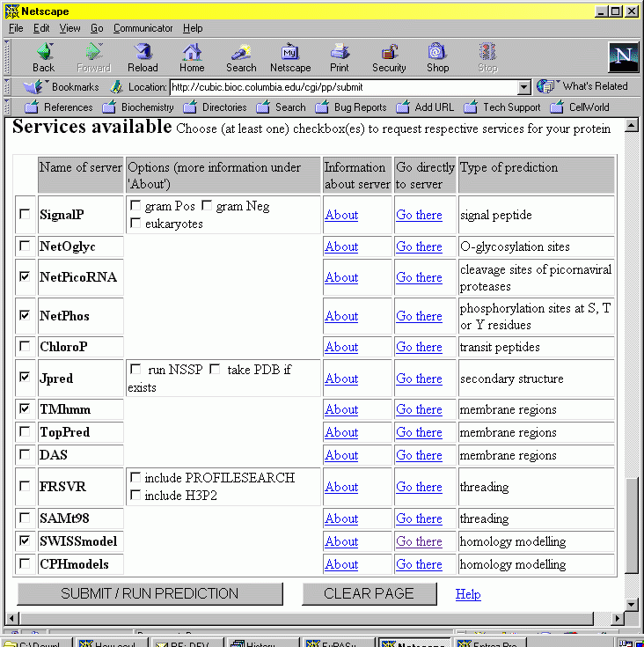The height and width of the screenshot is (647, 644).
Task: Click the Netscape N logo
Action: click(x=623, y=57)
